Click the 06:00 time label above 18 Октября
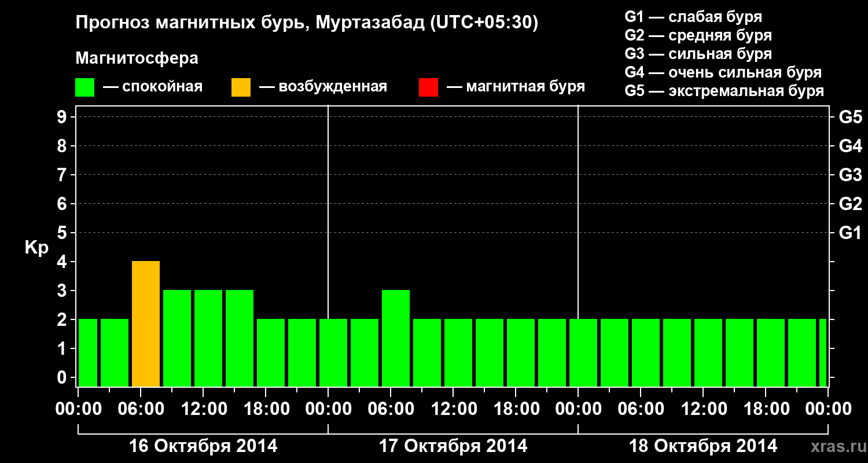The width and height of the screenshot is (868, 463). [640, 409]
